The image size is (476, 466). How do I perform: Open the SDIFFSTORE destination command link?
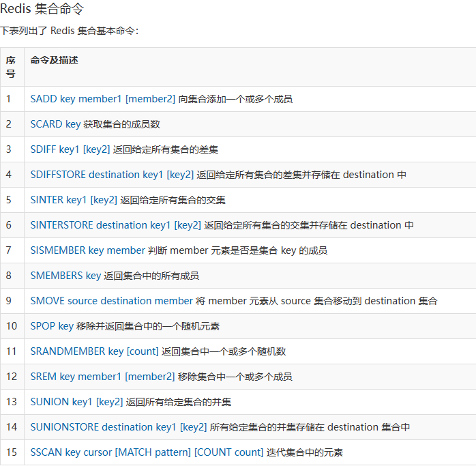[112, 175]
